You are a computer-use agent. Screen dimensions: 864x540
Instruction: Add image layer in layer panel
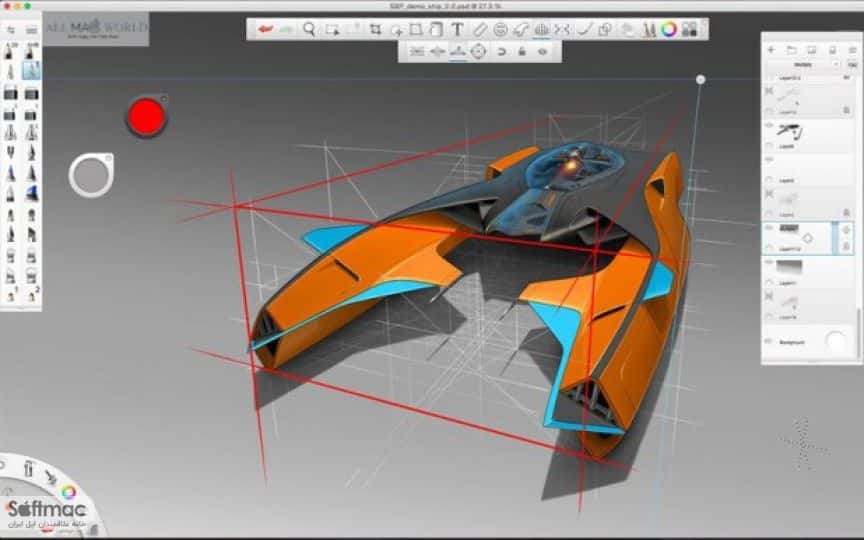812,50
